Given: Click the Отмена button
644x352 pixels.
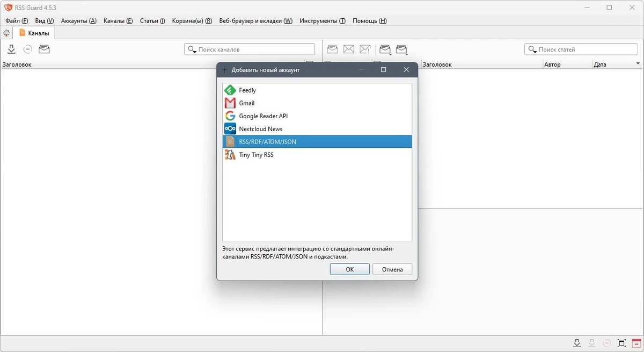Looking at the screenshot, I should pyautogui.click(x=392, y=269).
